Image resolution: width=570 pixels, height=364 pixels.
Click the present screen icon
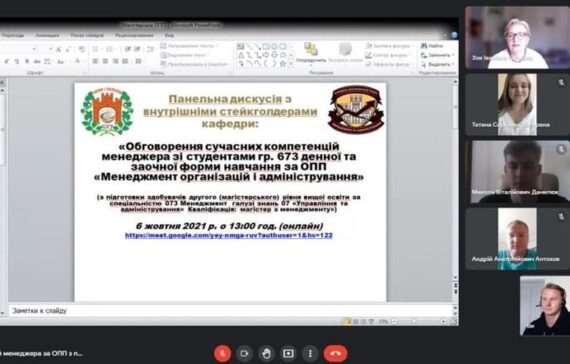(288, 353)
